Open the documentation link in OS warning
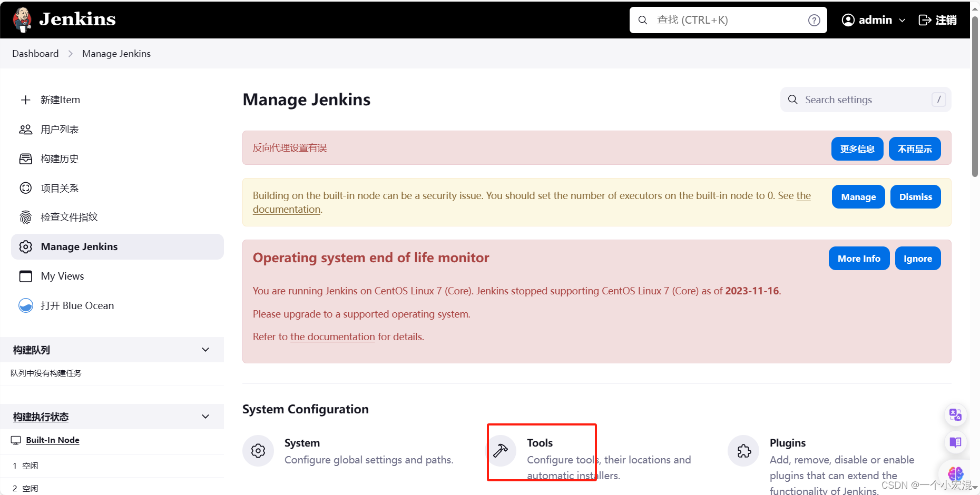 pyautogui.click(x=332, y=336)
